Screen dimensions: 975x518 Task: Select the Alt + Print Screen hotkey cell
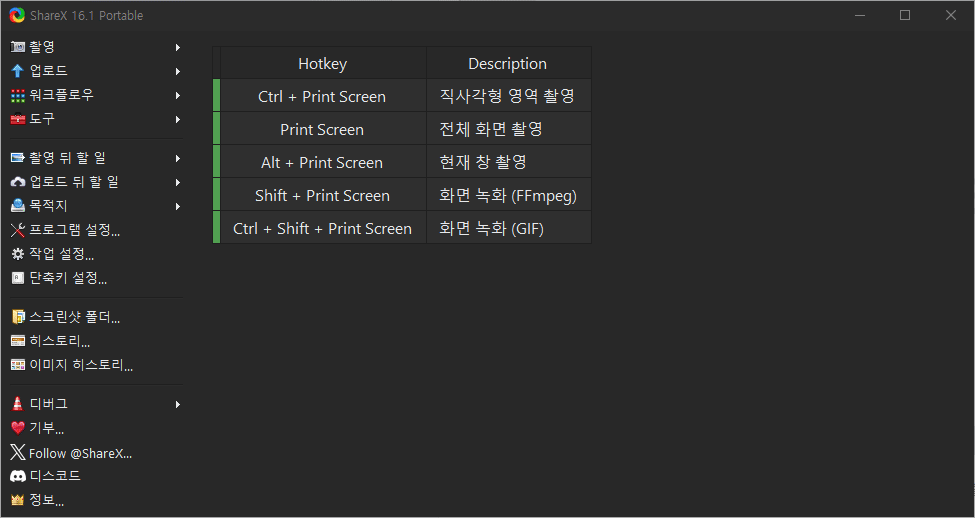click(323, 162)
